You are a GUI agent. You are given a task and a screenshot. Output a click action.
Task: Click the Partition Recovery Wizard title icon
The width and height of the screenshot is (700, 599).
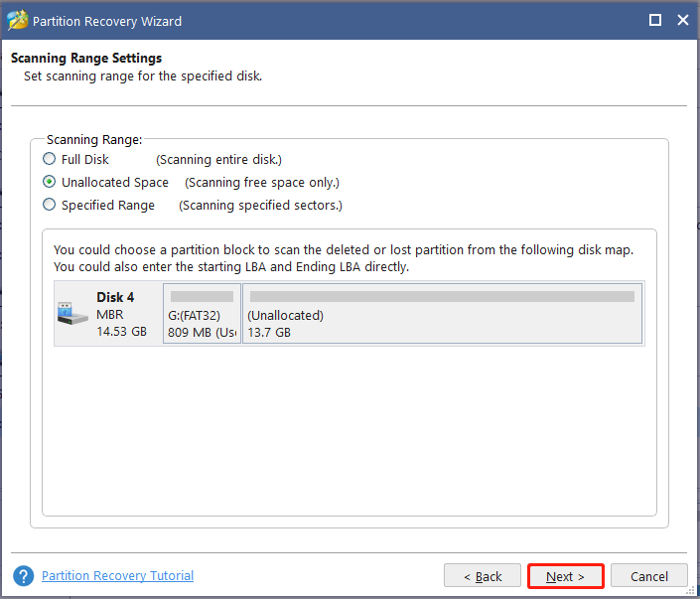click(18, 20)
